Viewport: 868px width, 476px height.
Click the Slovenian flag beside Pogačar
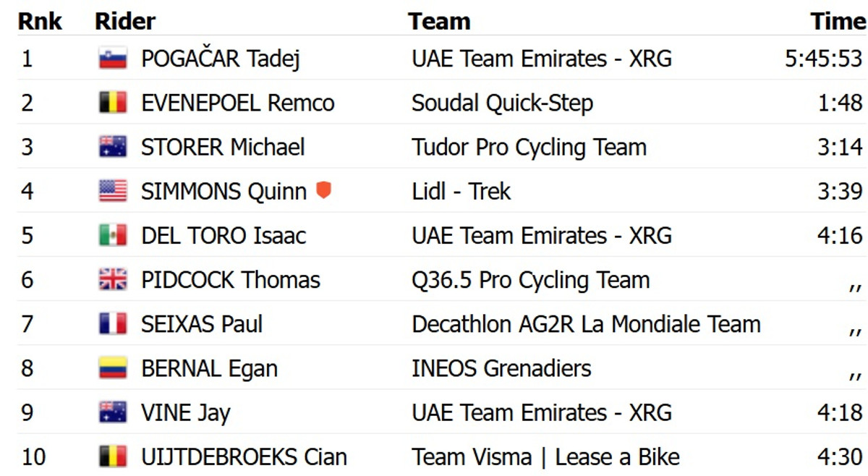click(x=113, y=59)
